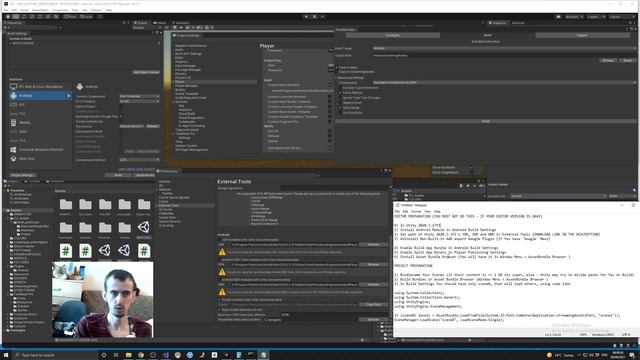
Task: Click large Build button in AssetBundles window
Action: (x=485, y=121)
